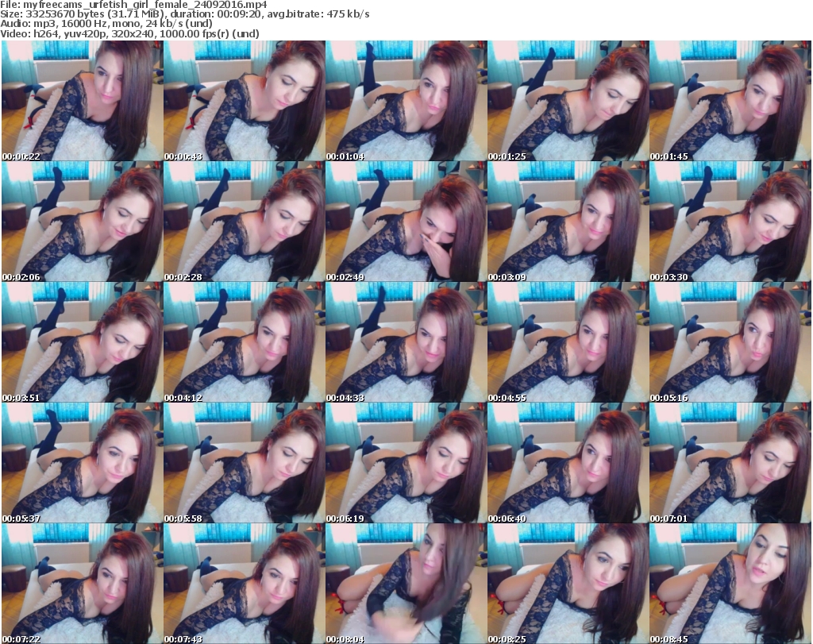Screen dimensions: 813x644
Task: Click the blurred frame stamped 00:08:04
Action: tap(406, 584)
